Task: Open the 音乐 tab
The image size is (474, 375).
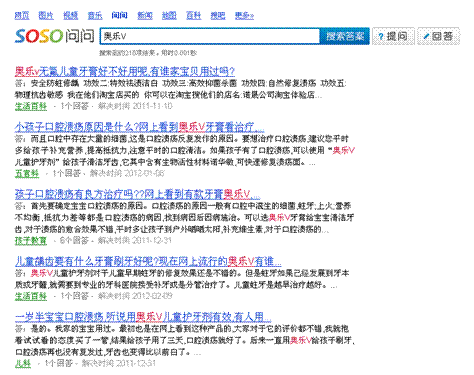Action: [95, 15]
